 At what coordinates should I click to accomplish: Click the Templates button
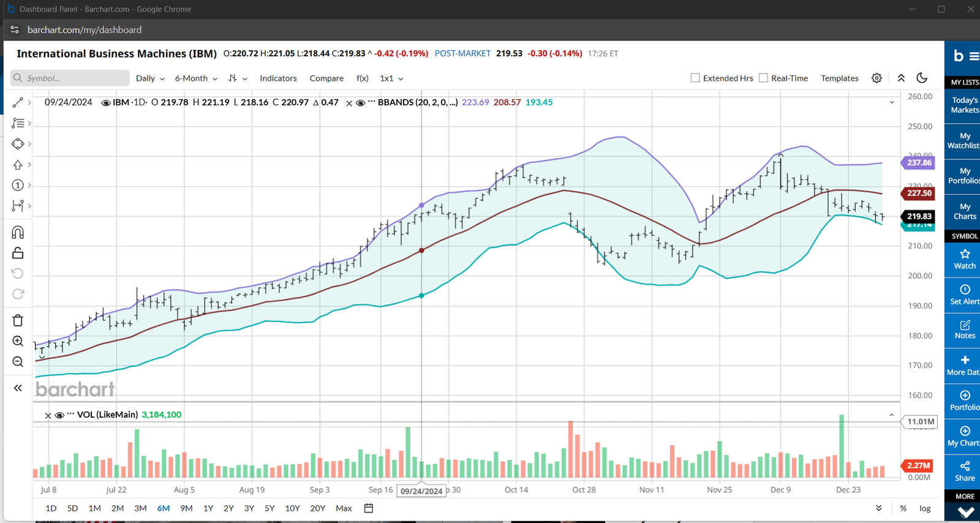pyautogui.click(x=839, y=78)
